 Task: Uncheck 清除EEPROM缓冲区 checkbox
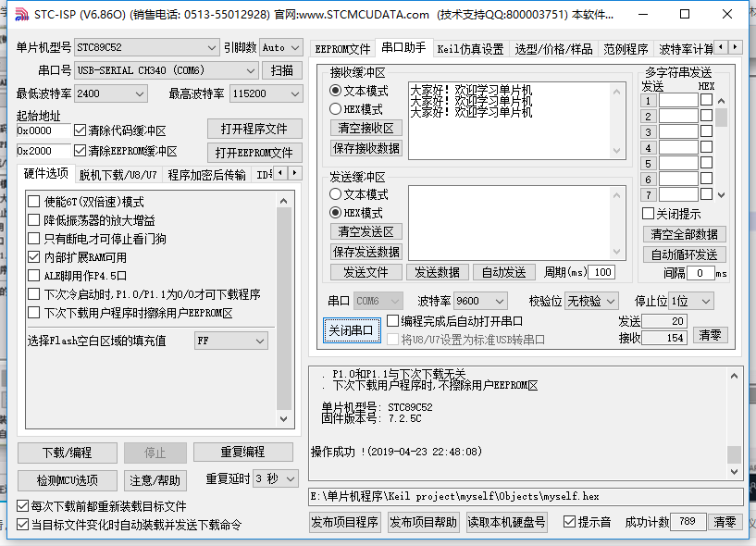click(80, 151)
